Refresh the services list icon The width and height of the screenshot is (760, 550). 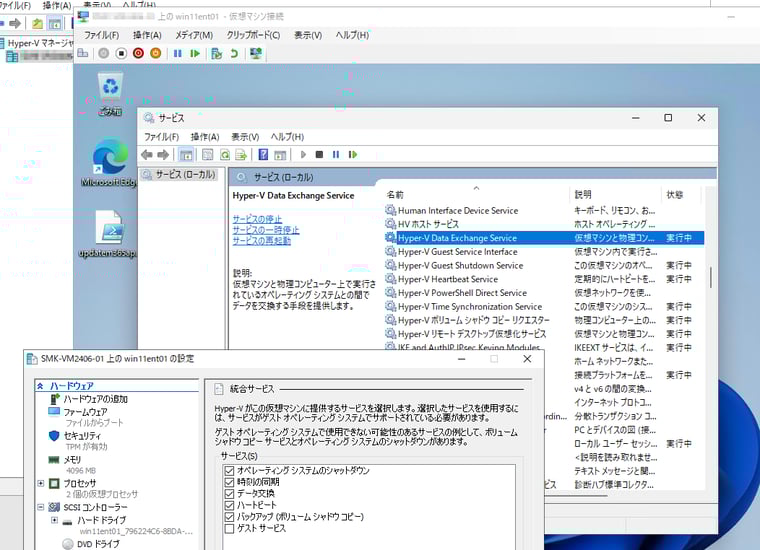224,155
